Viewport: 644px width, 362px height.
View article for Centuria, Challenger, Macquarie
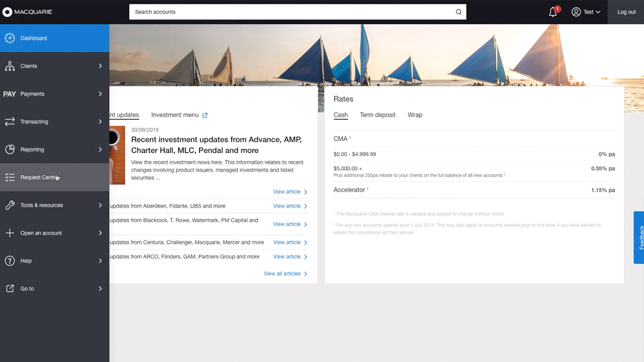[x=290, y=243]
